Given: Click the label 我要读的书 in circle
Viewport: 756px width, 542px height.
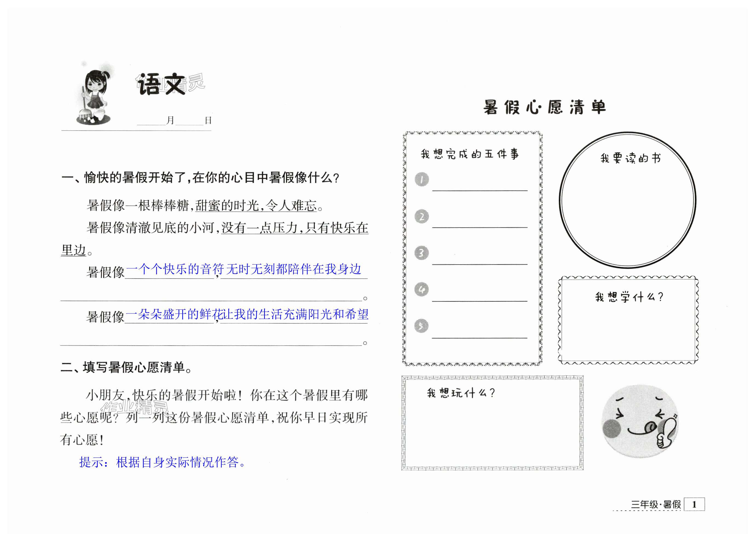Looking at the screenshot, I should tap(630, 158).
